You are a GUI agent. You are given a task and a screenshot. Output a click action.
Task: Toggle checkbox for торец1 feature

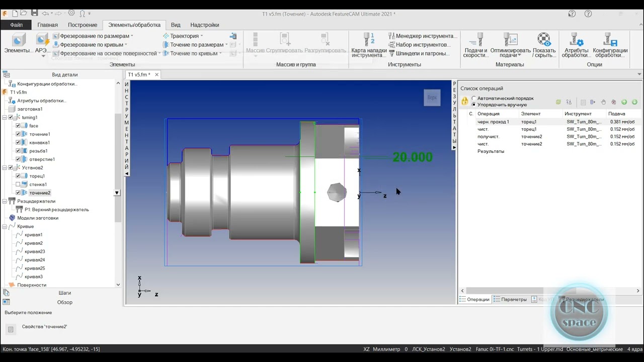click(18, 176)
